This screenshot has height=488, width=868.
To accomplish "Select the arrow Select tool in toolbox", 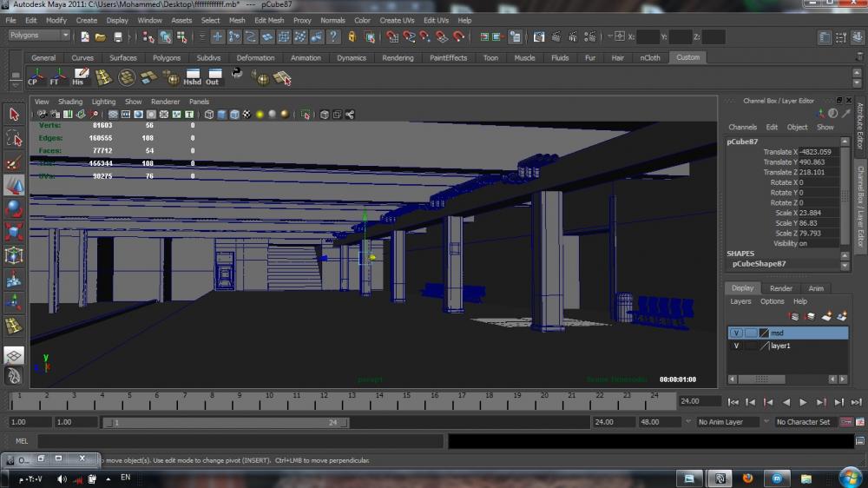I will (14, 115).
